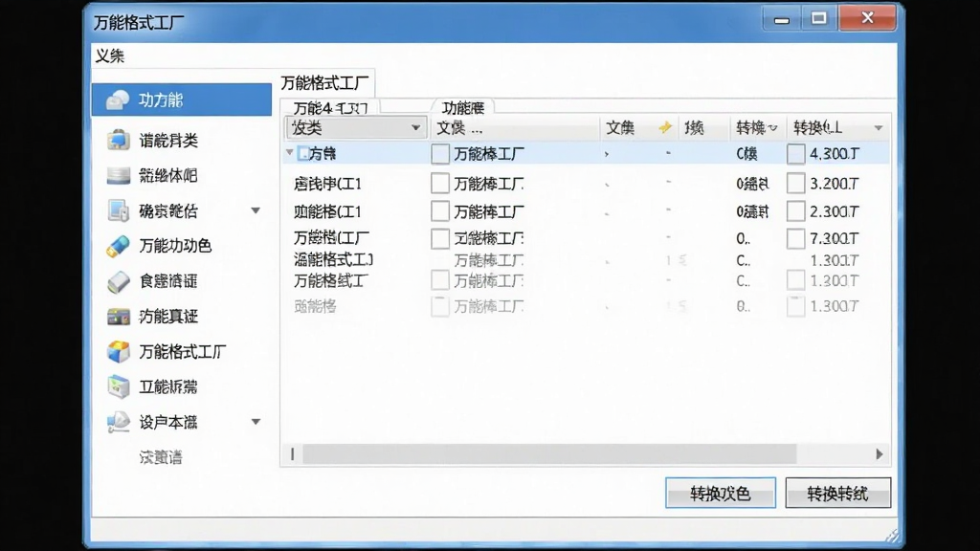The image size is (980, 551).
Task: Click the horizontal scrollbar right arrow
Action: [880, 454]
